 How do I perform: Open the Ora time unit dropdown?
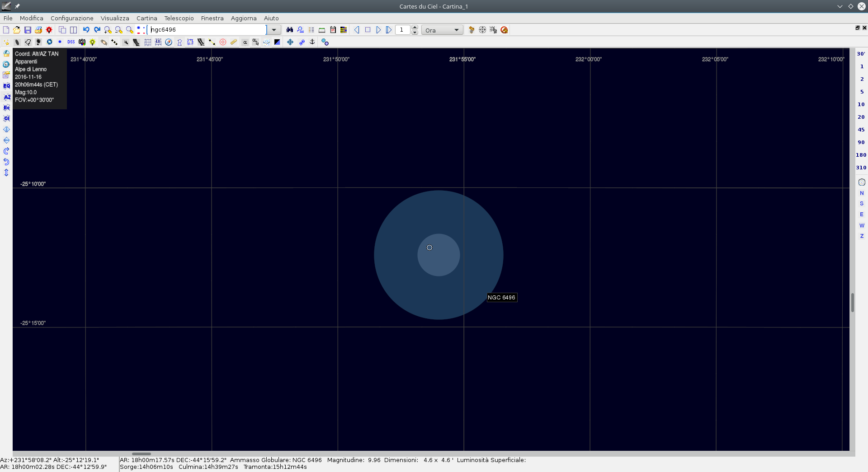442,30
